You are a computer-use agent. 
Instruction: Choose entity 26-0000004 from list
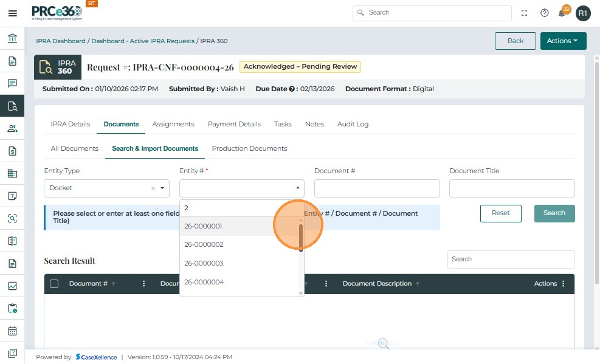tap(240, 282)
